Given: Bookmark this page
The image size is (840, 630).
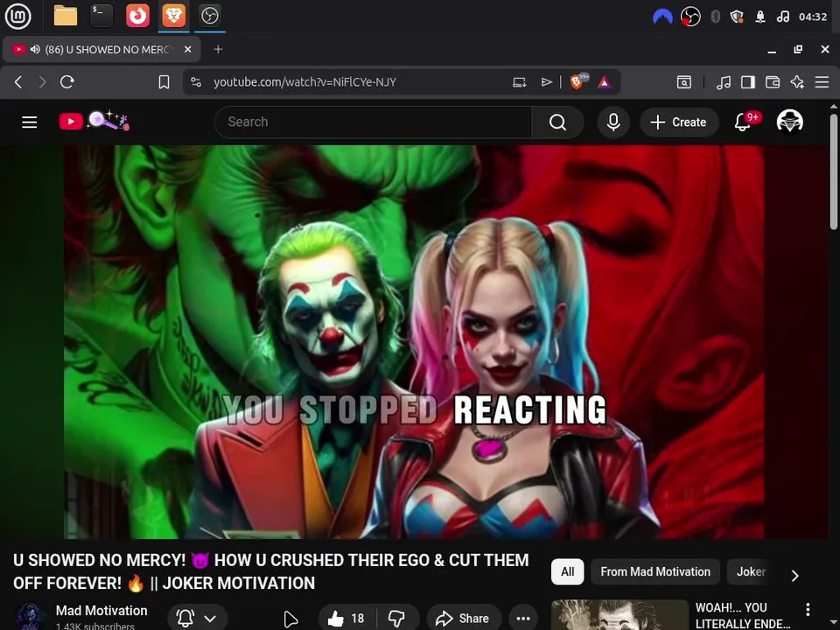Looking at the screenshot, I should coord(164,82).
